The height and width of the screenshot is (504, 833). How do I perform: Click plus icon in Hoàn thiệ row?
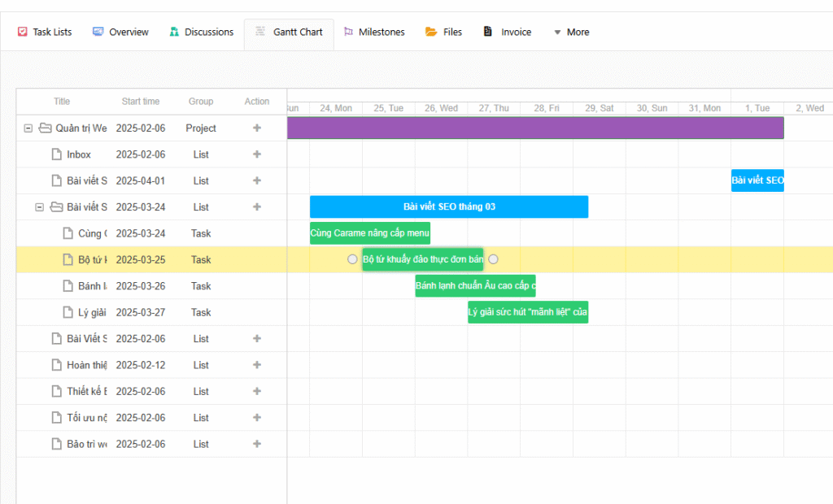(257, 365)
